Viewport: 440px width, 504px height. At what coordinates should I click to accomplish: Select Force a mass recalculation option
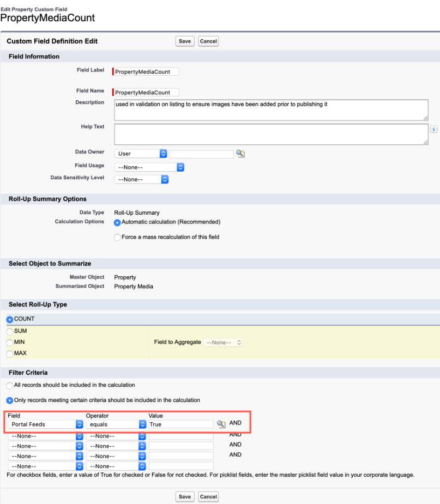117,237
